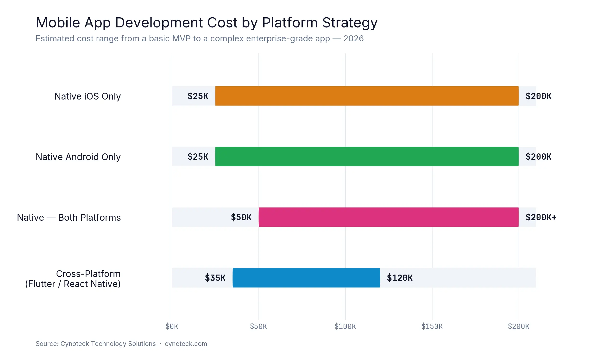Click the green Native Android Only bar
Screen dimensions: 596x364
pos(367,157)
